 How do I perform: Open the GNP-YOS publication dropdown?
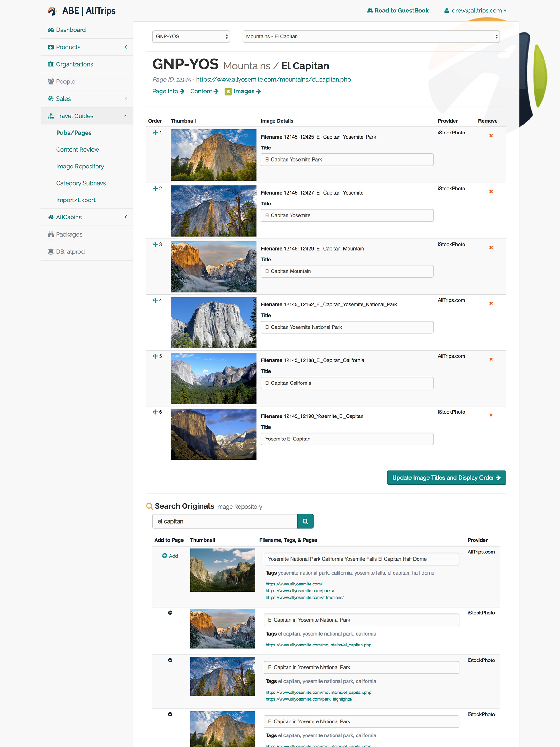tap(191, 36)
